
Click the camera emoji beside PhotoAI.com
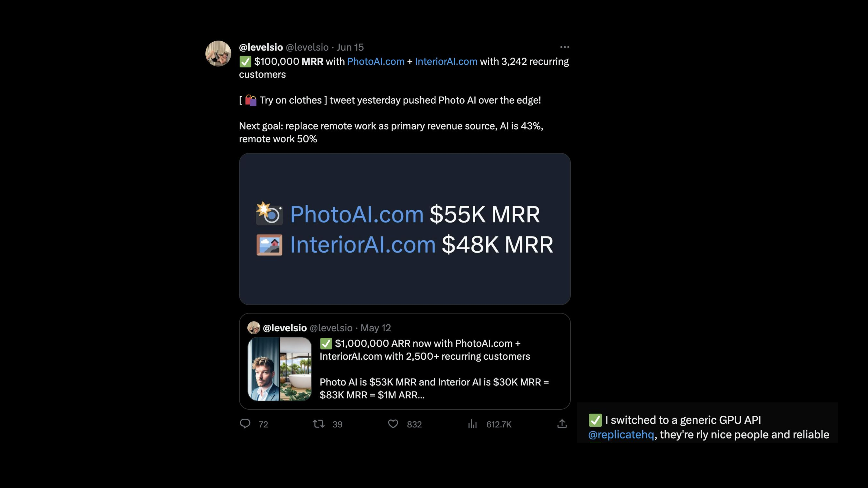click(x=269, y=214)
